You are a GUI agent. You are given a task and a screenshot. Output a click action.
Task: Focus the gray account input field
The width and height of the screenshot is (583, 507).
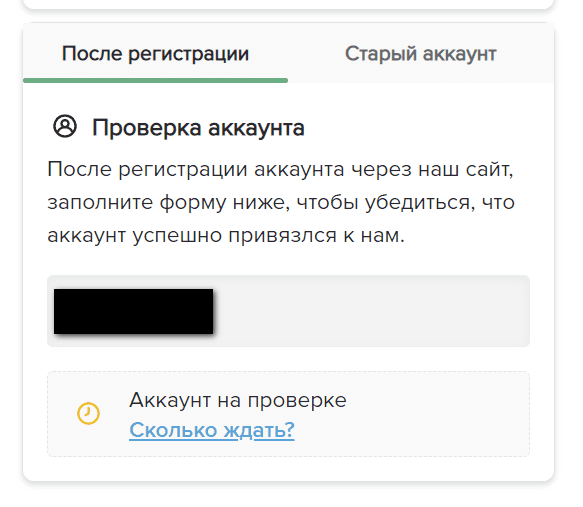[x=288, y=311]
